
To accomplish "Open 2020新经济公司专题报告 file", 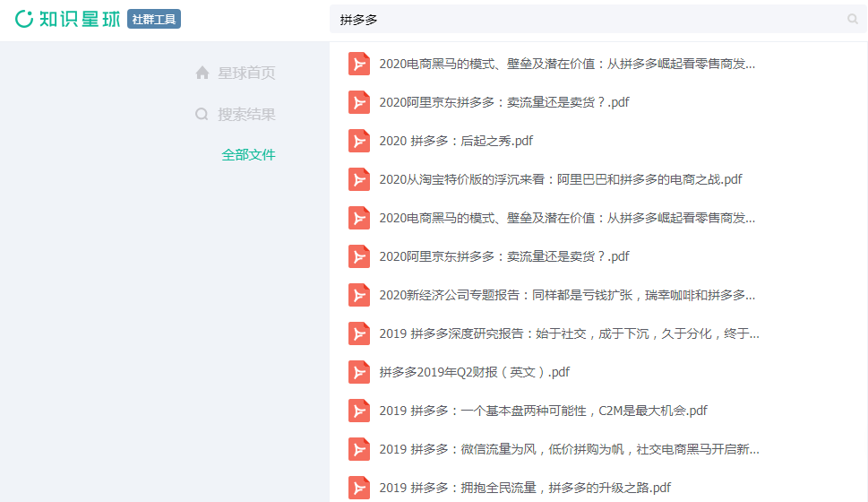I will pyautogui.click(x=567, y=295).
